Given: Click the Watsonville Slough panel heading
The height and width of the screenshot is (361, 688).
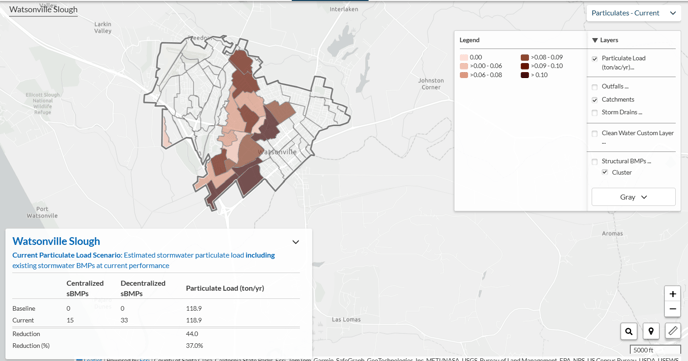Looking at the screenshot, I should (x=56, y=241).
